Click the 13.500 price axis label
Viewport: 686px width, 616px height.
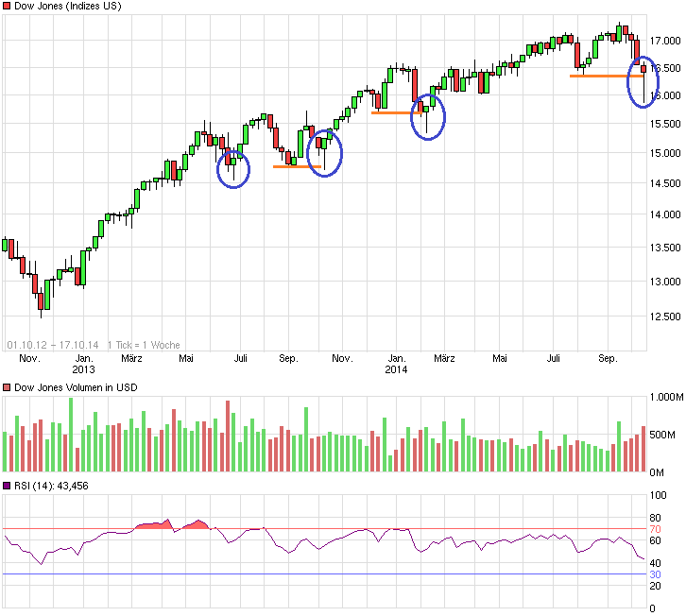tap(665, 248)
